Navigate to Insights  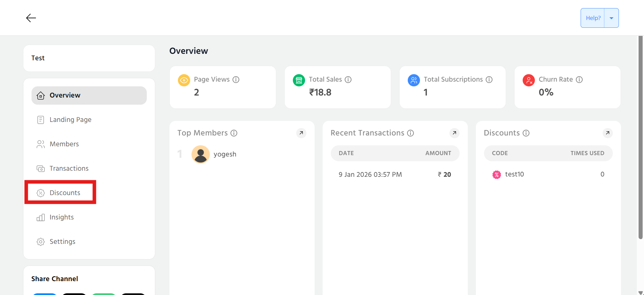pyautogui.click(x=61, y=217)
